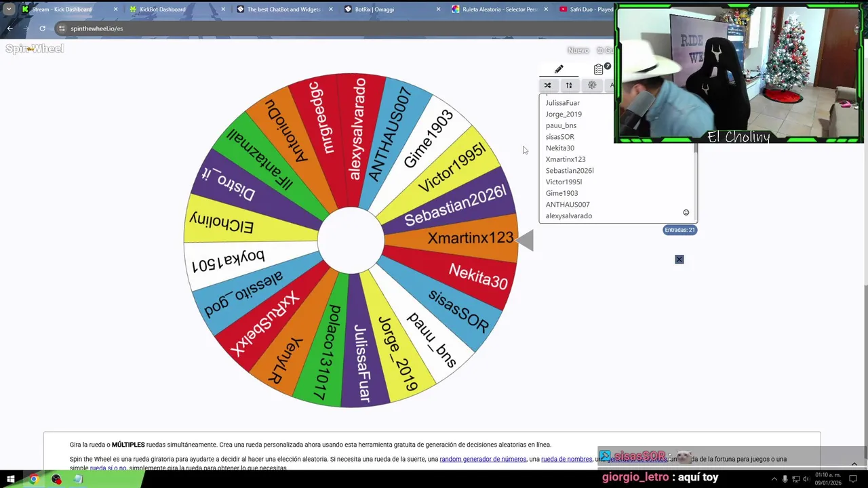The height and width of the screenshot is (488, 868).
Task: Open the Windows Start menu
Action: [x=10, y=479]
